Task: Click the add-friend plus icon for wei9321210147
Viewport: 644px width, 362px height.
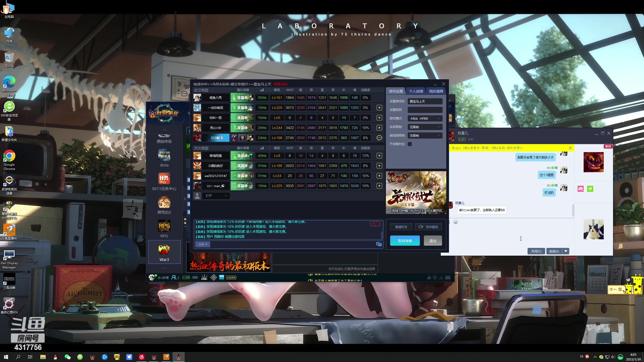Action: point(379,176)
